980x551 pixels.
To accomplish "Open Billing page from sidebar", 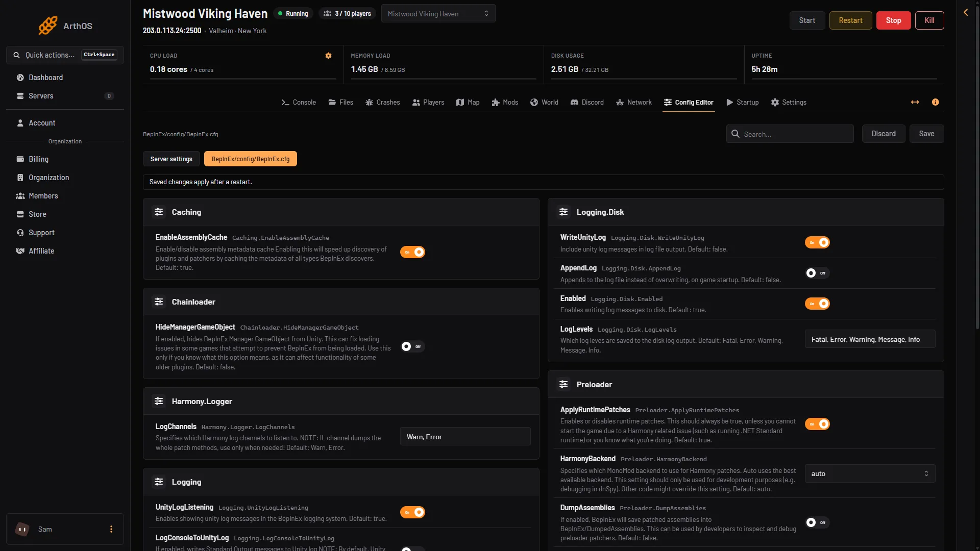I will click(x=65, y=159).
